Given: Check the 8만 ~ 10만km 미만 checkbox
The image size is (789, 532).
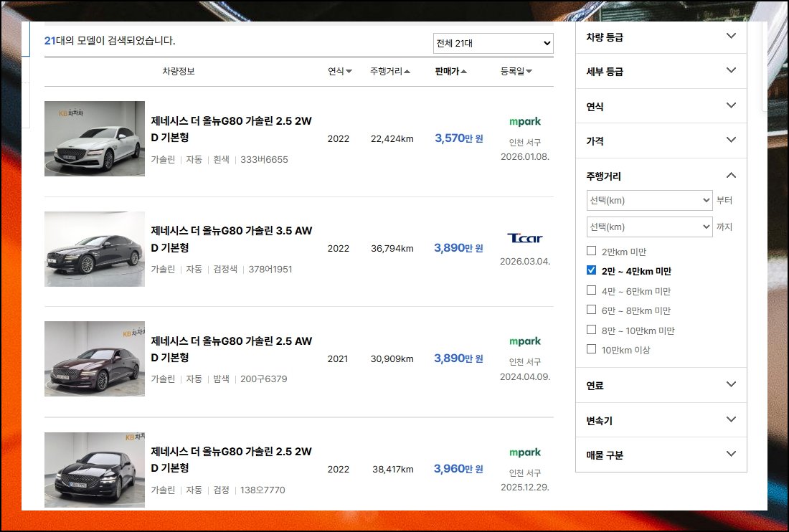Looking at the screenshot, I should [592, 329].
